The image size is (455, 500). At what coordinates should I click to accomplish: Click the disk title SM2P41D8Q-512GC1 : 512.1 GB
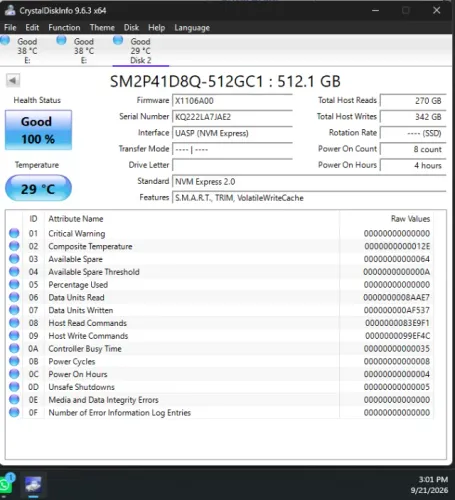[225, 81]
